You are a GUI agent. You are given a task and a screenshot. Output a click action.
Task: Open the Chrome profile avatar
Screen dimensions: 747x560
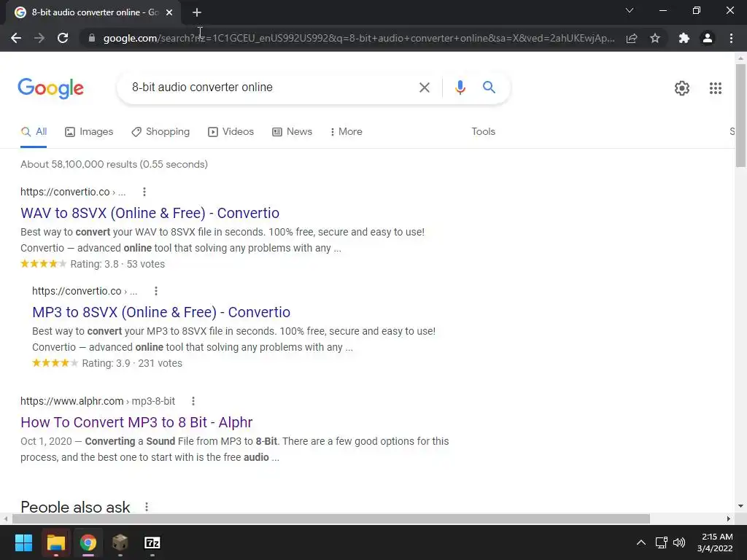(708, 38)
